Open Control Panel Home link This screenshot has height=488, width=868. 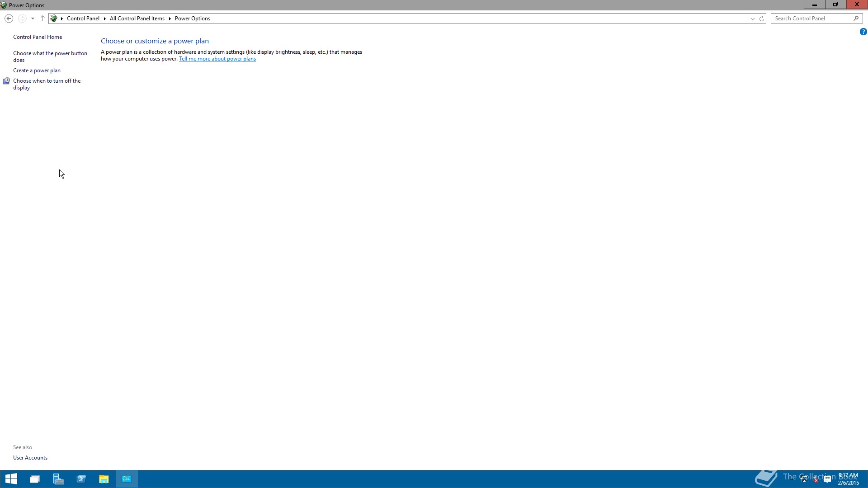(38, 37)
